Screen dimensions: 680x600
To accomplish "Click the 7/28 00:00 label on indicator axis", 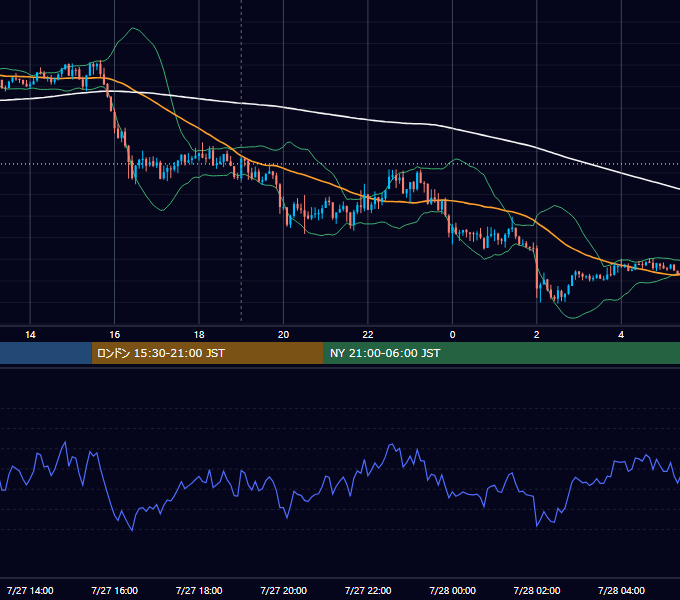I will tap(452, 590).
